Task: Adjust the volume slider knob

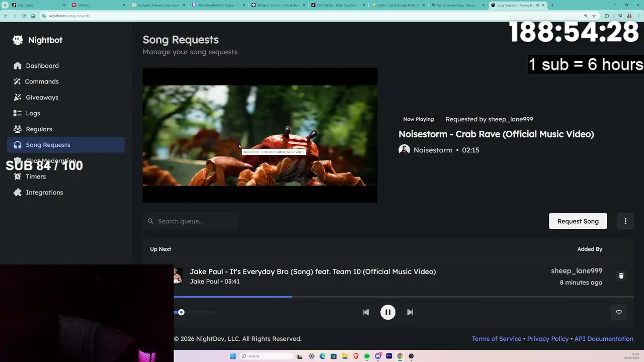Action: tap(181, 312)
